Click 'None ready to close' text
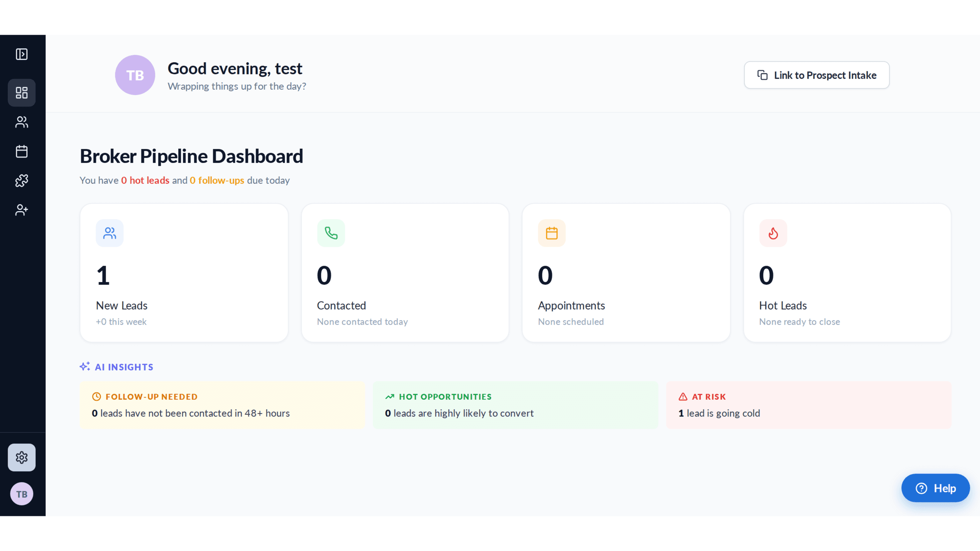 pyautogui.click(x=799, y=322)
